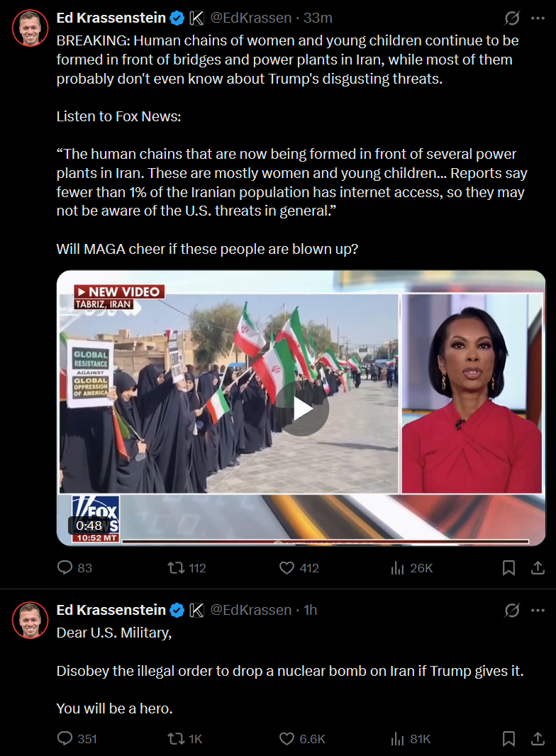
Task: Play the Fox News video
Action: 302,409
